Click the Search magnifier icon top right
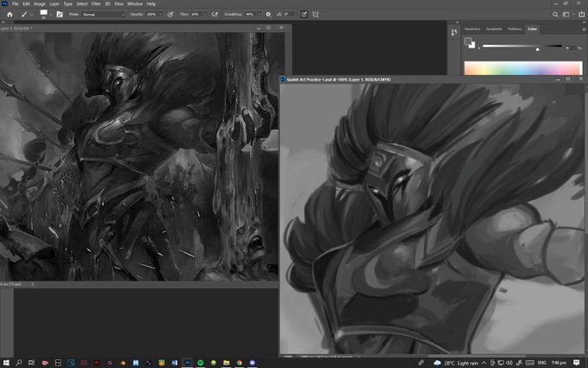The image size is (588, 368). coord(555,14)
